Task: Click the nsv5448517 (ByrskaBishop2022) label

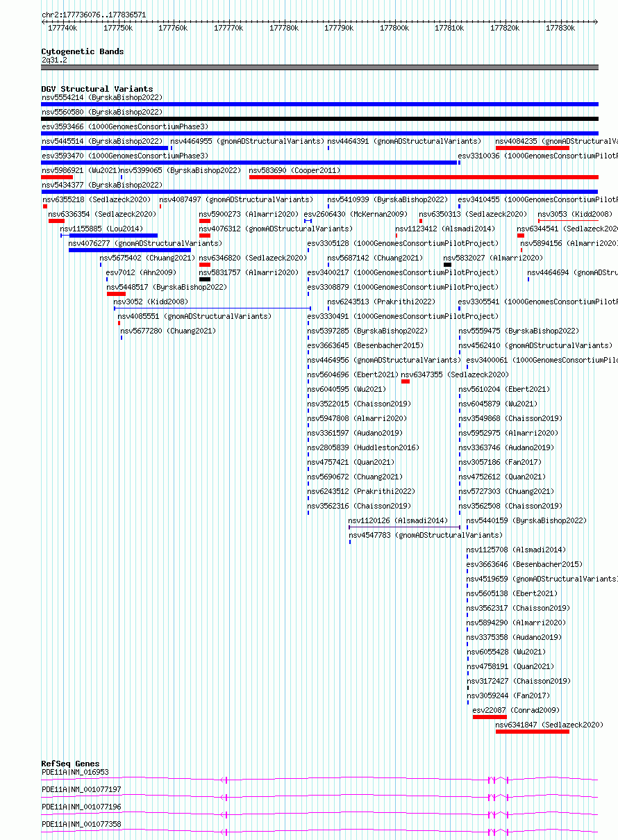Action: tap(167, 287)
